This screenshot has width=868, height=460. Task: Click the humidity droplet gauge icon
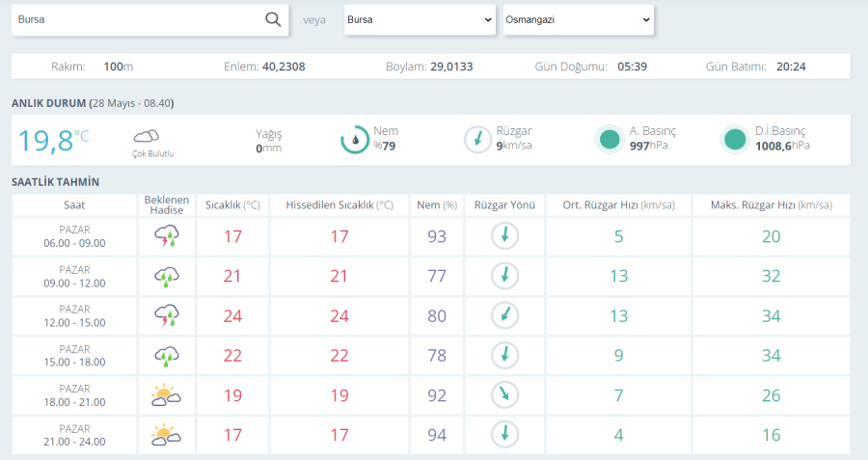pyautogui.click(x=355, y=140)
